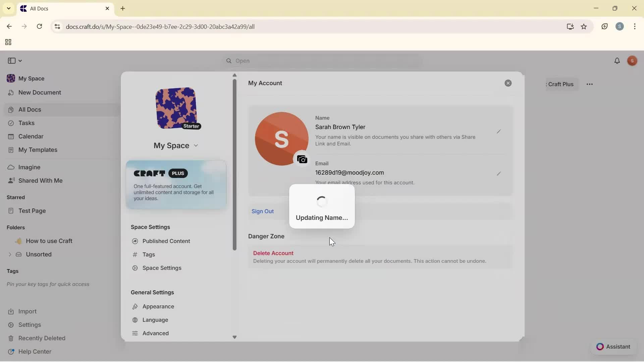Image resolution: width=644 pixels, height=362 pixels.
Task: Click the camera icon to change profile photo
Action: point(302,159)
